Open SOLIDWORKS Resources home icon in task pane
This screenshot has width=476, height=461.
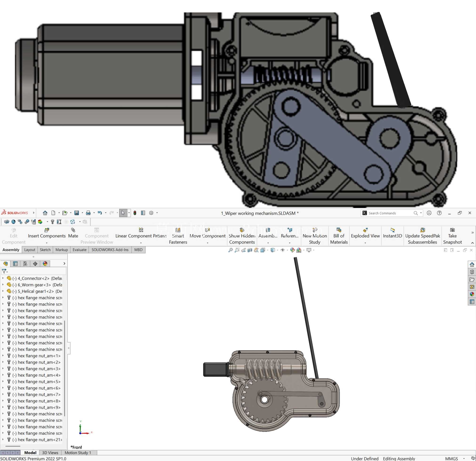(472, 264)
